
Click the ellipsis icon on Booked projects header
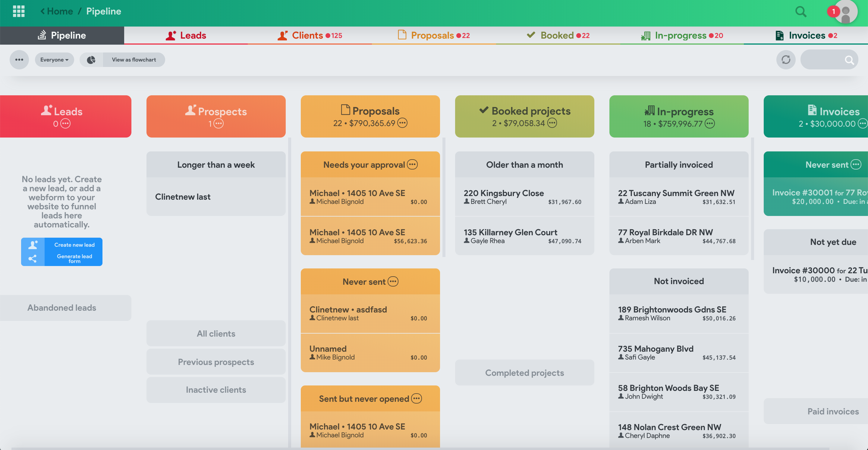(x=552, y=123)
